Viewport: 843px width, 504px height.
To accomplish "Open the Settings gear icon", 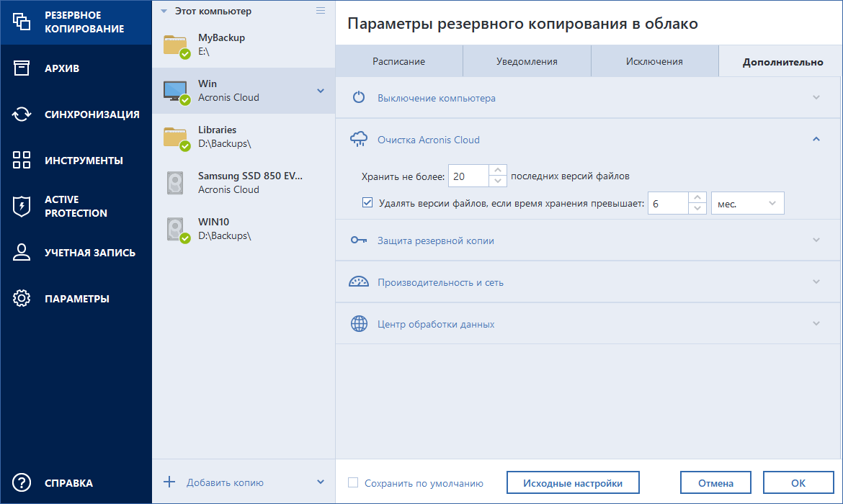I will pos(22,299).
